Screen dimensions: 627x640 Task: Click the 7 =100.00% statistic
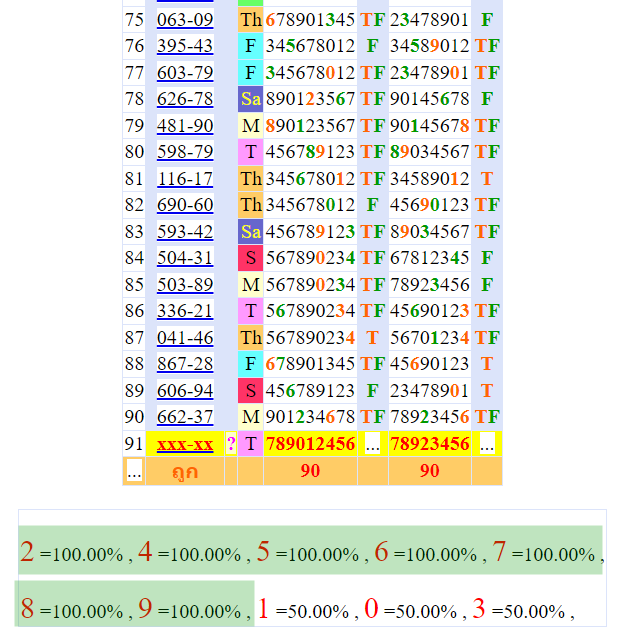coord(544,552)
